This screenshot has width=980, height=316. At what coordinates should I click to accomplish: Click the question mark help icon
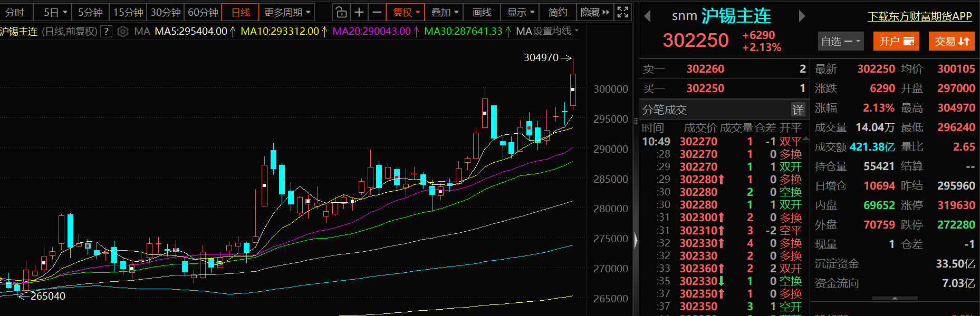107,32
